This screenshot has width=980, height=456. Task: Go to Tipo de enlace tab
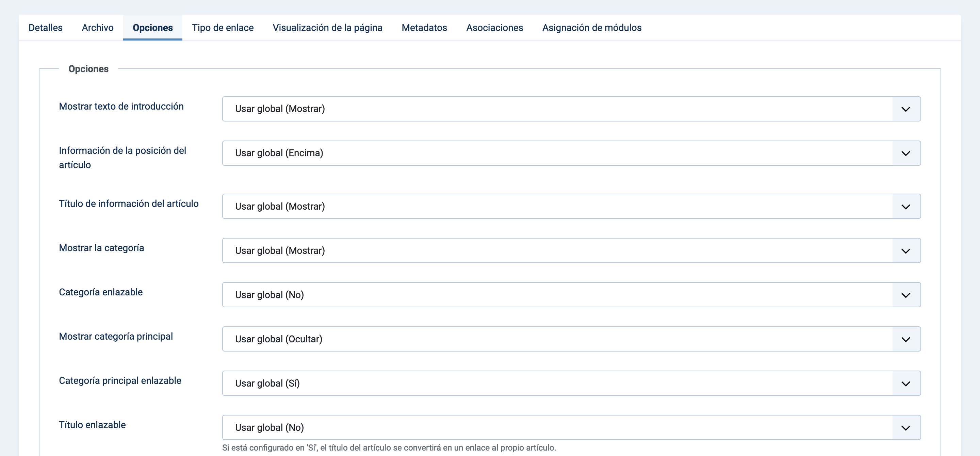[x=223, y=28]
